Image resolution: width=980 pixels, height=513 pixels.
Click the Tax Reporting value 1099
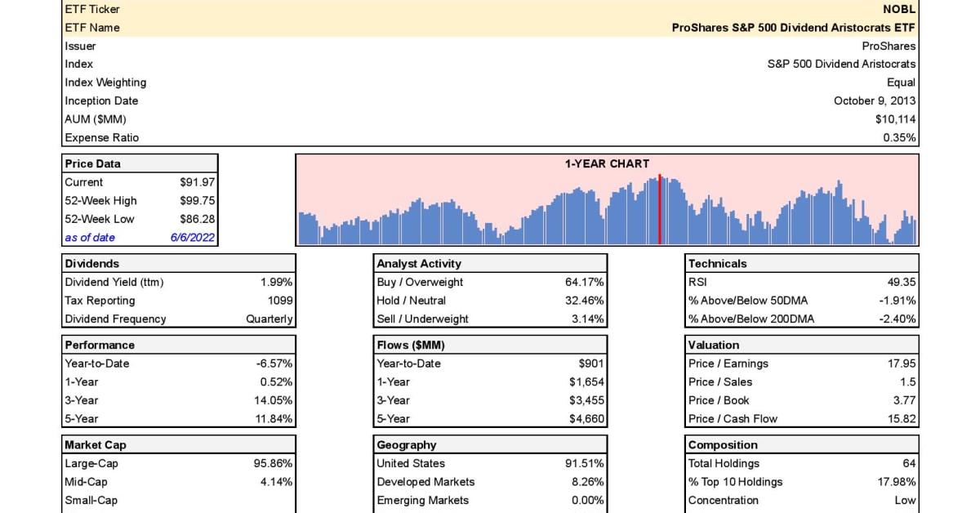(x=280, y=300)
